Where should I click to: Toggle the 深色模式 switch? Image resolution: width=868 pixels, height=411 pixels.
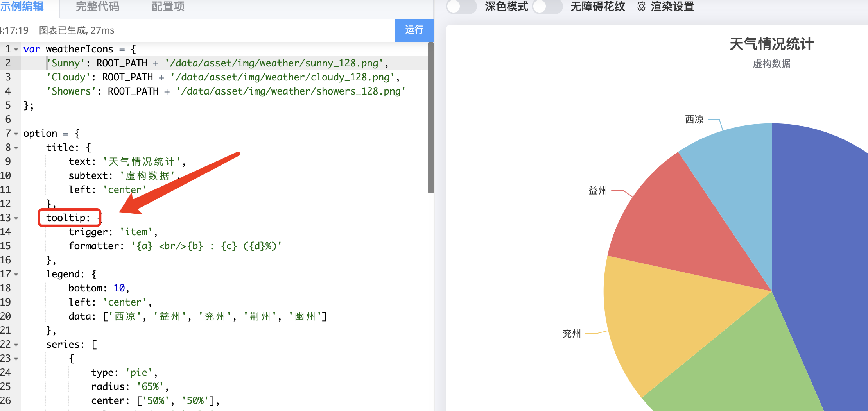(461, 7)
